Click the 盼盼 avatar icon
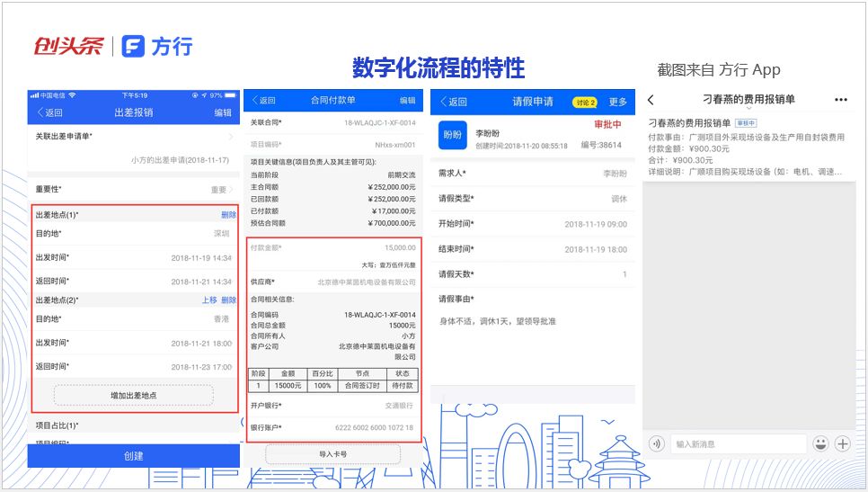Viewport: 868px width, 492px height. (452, 135)
